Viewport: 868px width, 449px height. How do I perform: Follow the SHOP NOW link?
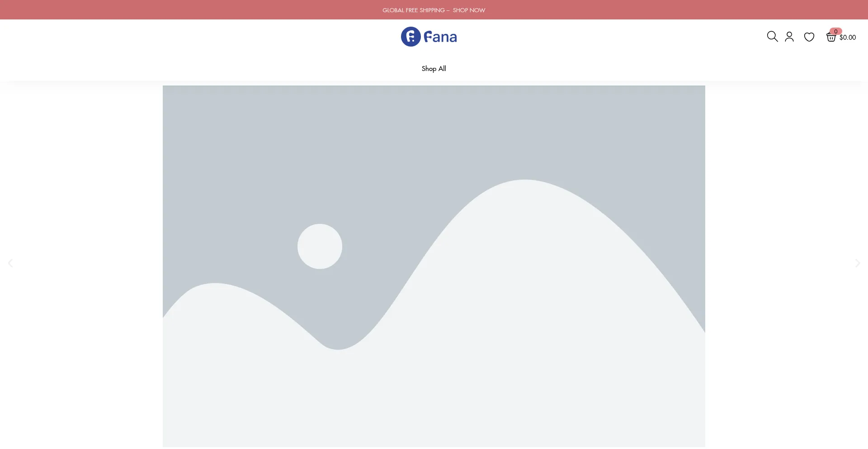click(469, 10)
